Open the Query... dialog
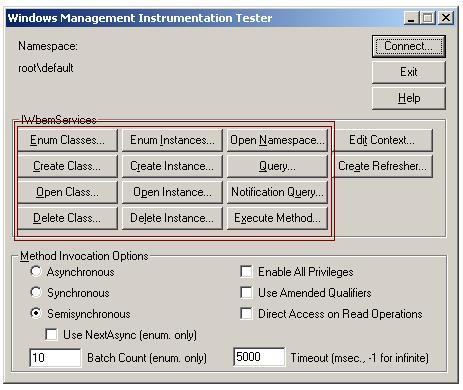The height and width of the screenshot is (390, 463). click(277, 166)
